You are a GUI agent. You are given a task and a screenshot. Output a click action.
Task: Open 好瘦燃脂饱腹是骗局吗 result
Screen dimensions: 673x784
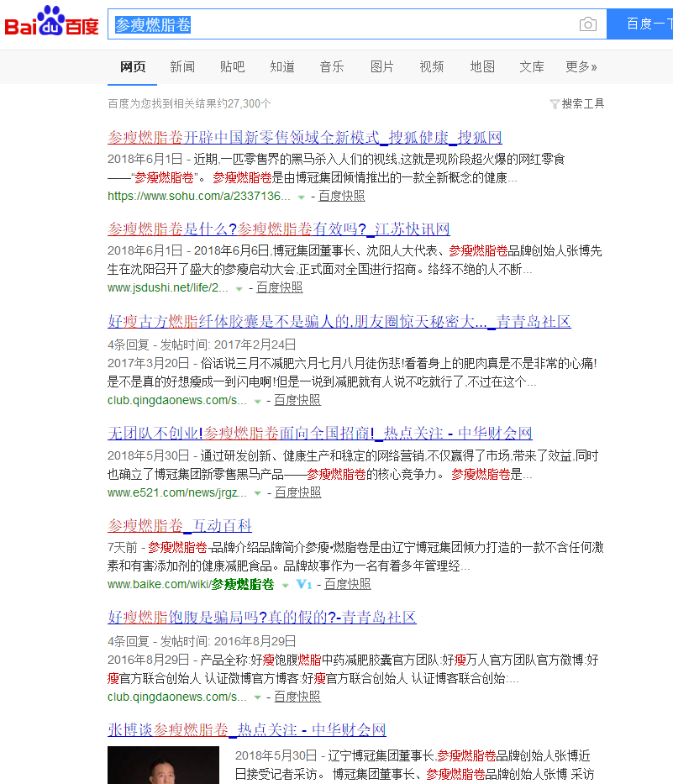click(262, 617)
